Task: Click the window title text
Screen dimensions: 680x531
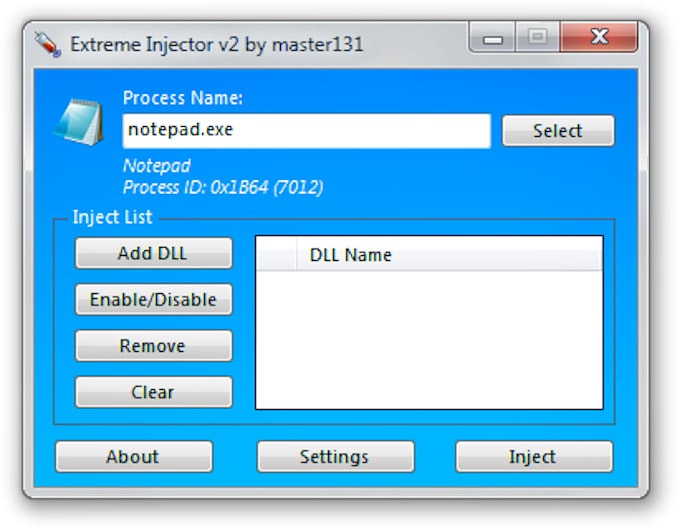Action: pyautogui.click(x=216, y=44)
